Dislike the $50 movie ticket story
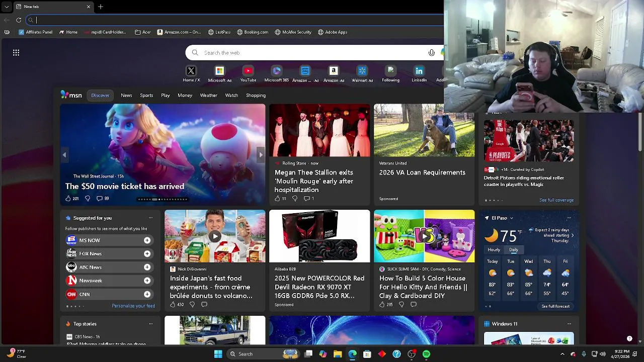Screen dimensions: 644x362 click(88, 199)
